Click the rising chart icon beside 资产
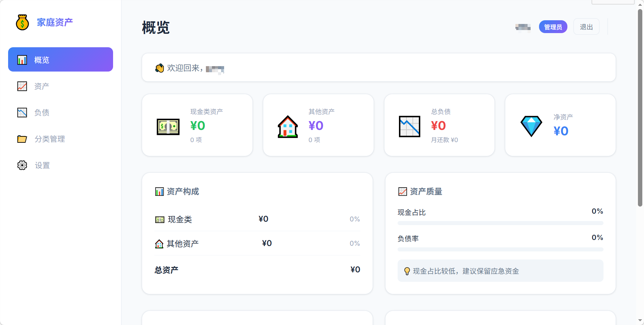 (22, 86)
